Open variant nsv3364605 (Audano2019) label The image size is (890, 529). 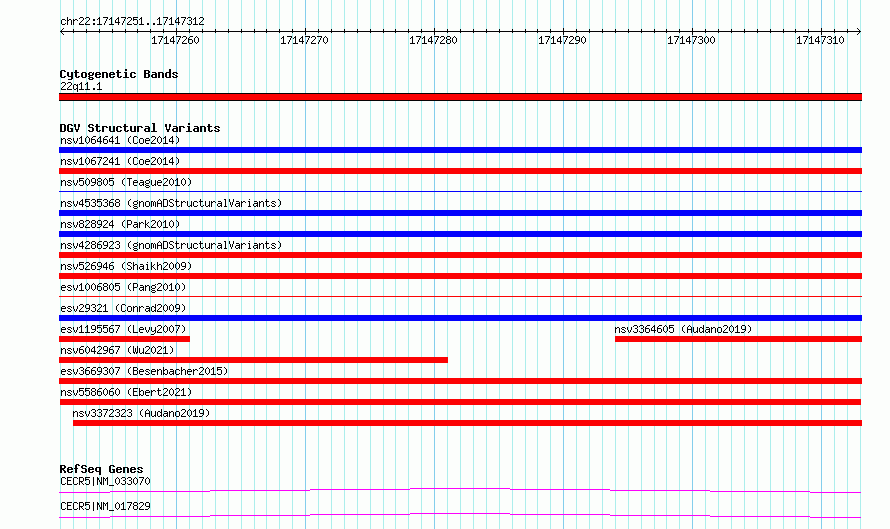click(683, 329)
